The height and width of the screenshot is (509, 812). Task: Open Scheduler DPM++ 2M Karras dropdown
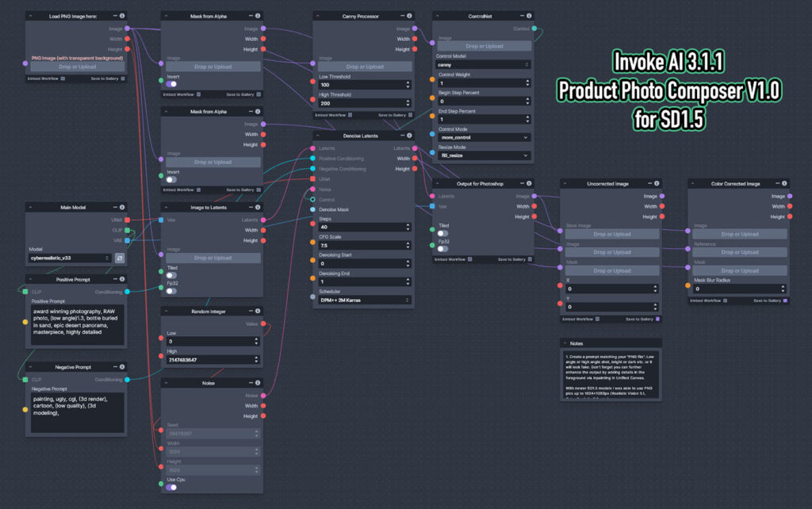(x=364, y=300)
